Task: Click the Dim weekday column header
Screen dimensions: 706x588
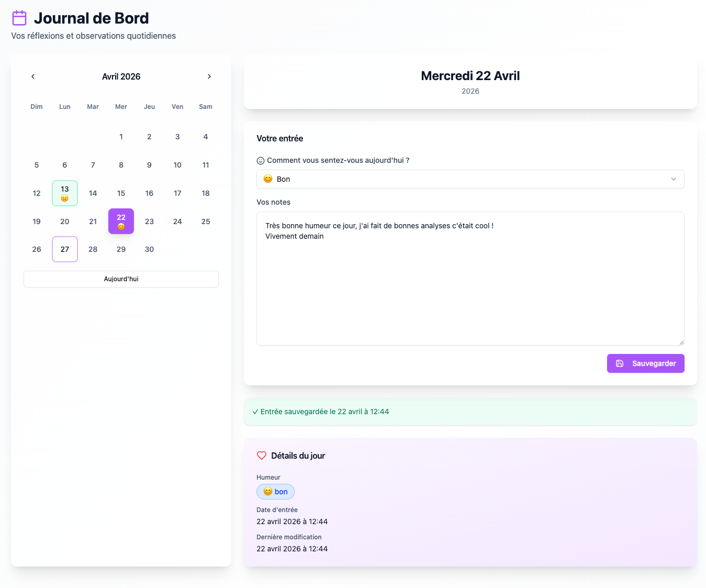Action: (37, 107)
